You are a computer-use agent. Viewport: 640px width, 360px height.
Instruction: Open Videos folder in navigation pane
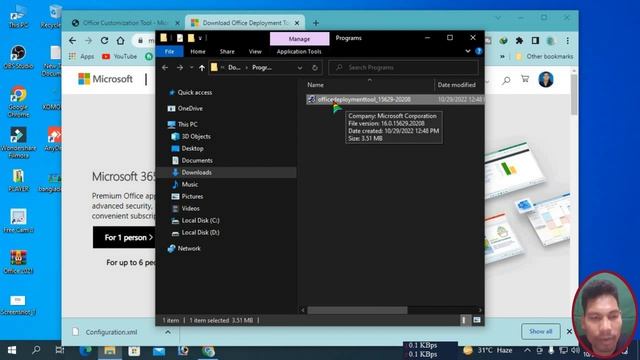tap(191, 208)
